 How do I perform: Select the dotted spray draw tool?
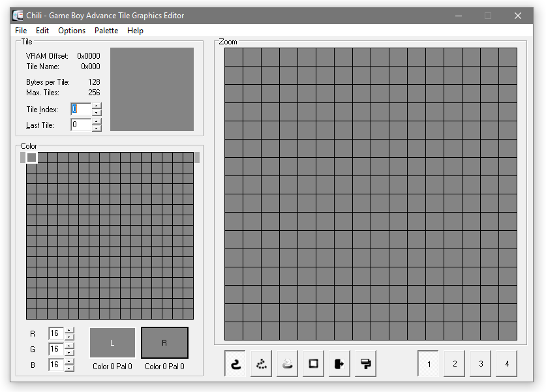coord(262,363)
